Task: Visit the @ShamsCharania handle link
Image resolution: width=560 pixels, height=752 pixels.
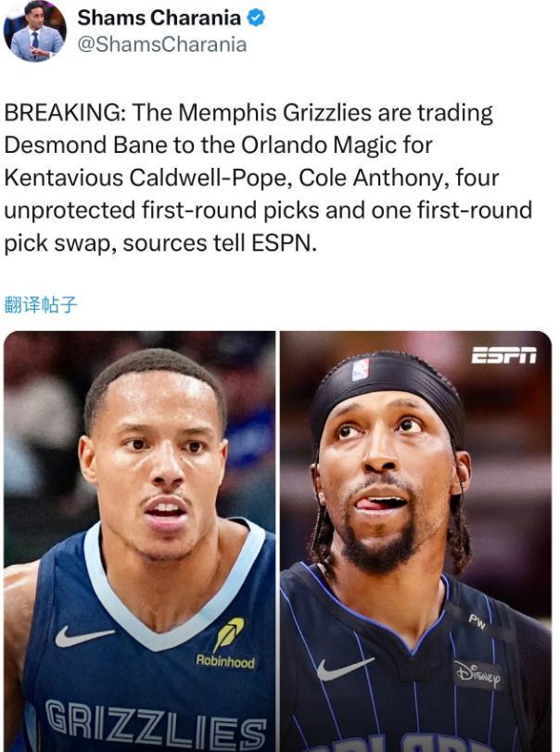Action: (x=162, y=45)
